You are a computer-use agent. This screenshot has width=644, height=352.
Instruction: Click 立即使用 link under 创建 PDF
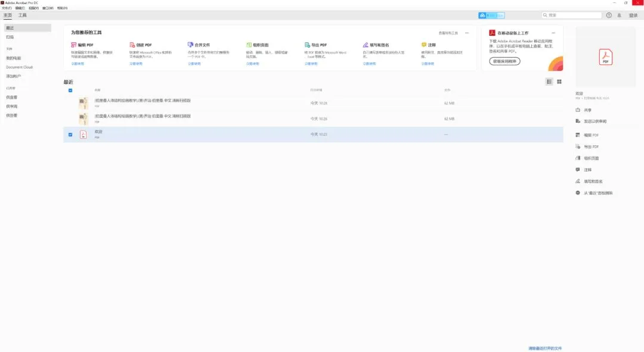[136, 64]
